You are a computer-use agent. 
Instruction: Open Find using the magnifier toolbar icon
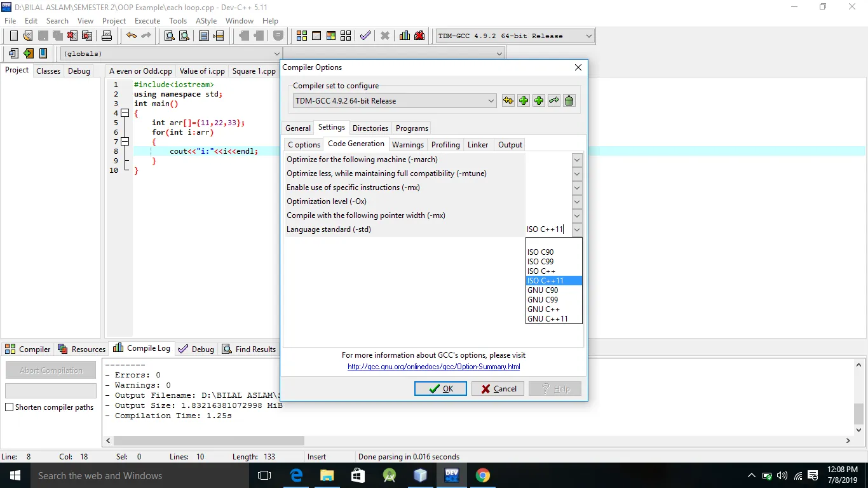[170, 36]
